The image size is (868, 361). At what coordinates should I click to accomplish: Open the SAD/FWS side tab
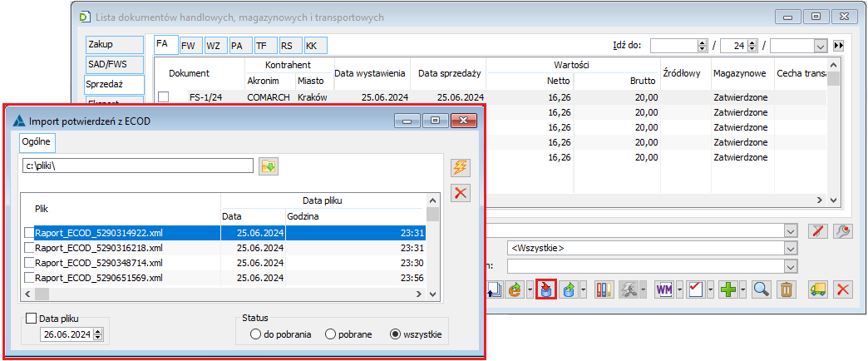[x=115, y=65]
